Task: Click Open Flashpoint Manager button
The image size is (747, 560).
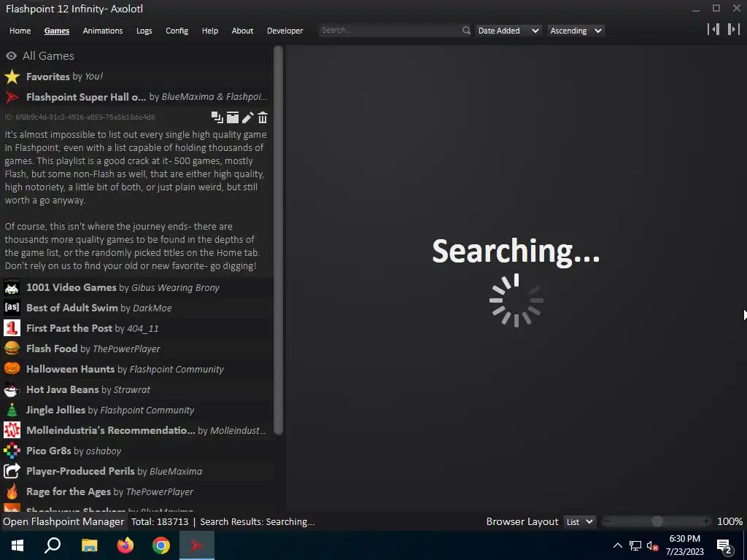Action: coord(63,522)
